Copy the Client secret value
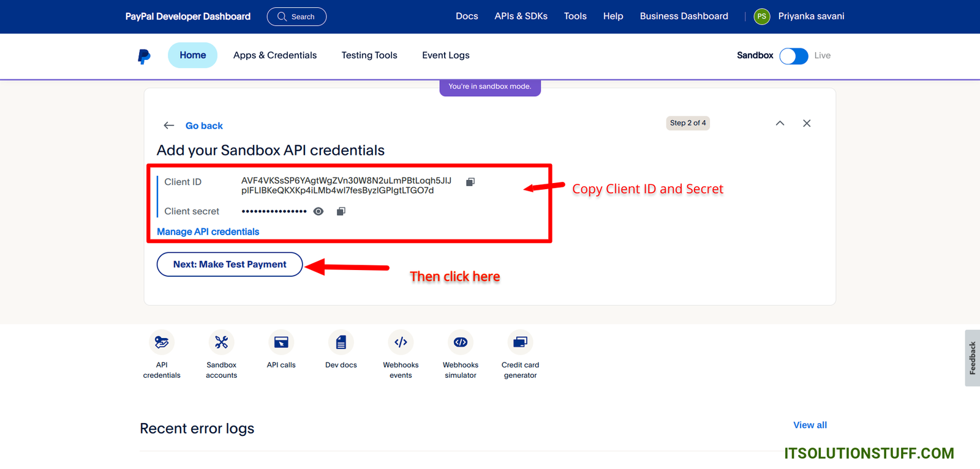980x469 pixels. click(341, 211)
